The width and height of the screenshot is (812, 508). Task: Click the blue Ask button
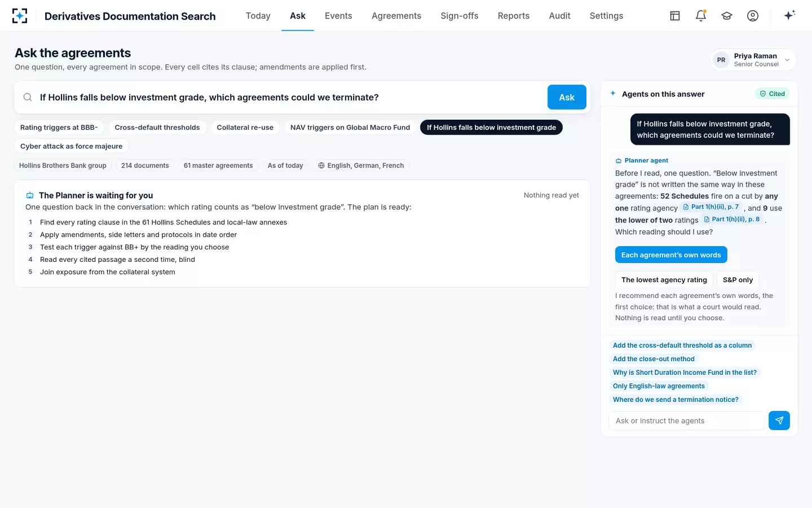567,97
